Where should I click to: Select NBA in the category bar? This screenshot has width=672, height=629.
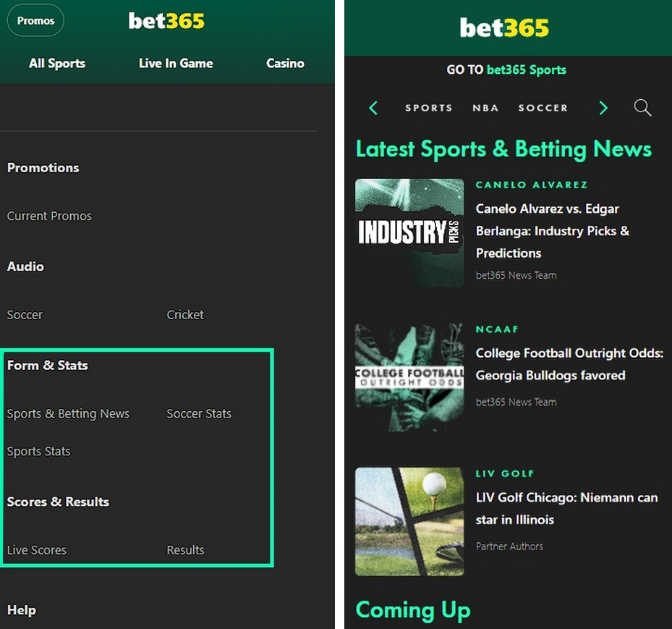coord(485,108)
